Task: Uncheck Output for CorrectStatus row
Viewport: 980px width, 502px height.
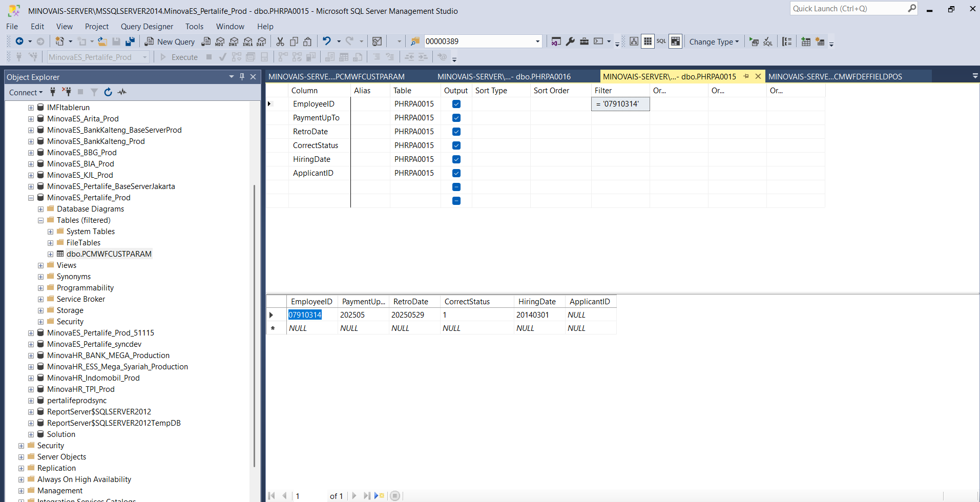Action: point(456,145)
